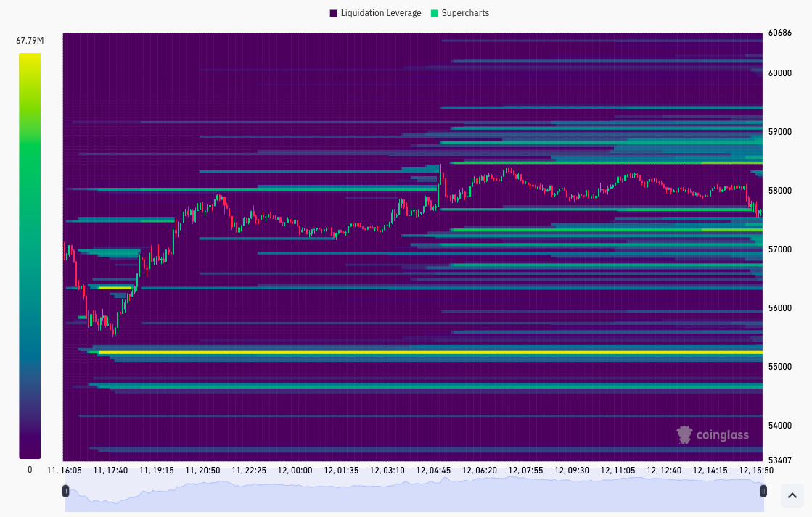
Task: Click the 60686 top price axis label
Action: tap(780, 33)
